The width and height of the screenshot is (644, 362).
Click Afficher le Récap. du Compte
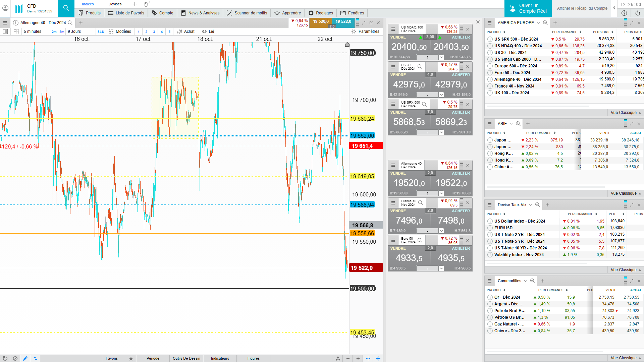pos(582,8)
